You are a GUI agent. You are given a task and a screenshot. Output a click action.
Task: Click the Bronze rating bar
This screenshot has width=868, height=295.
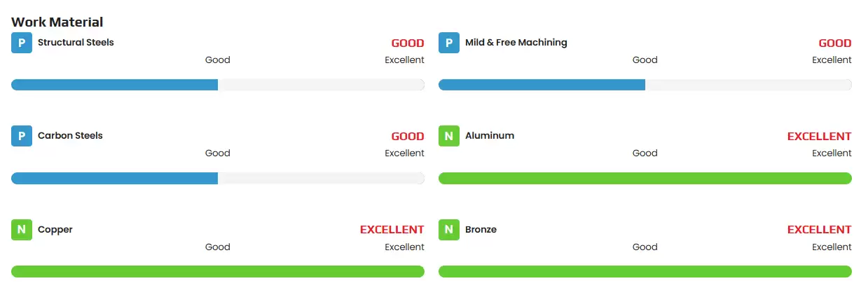(x=645, y=271)
